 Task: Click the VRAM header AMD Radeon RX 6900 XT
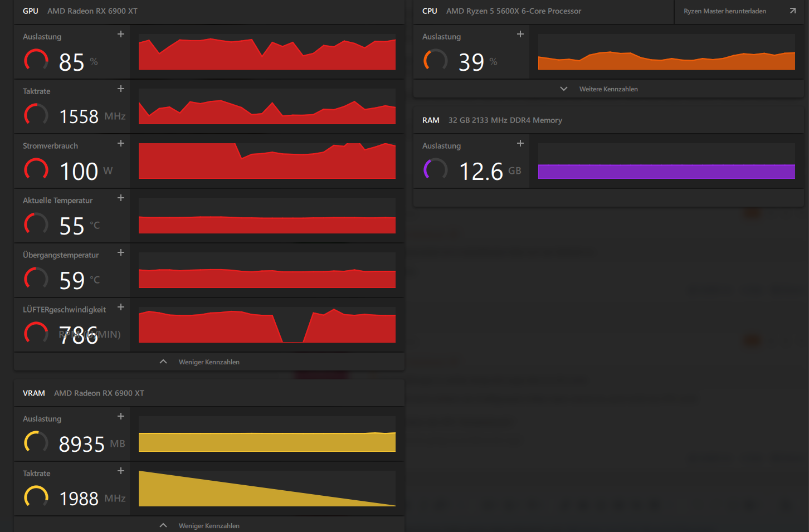[x=99, y=393]
